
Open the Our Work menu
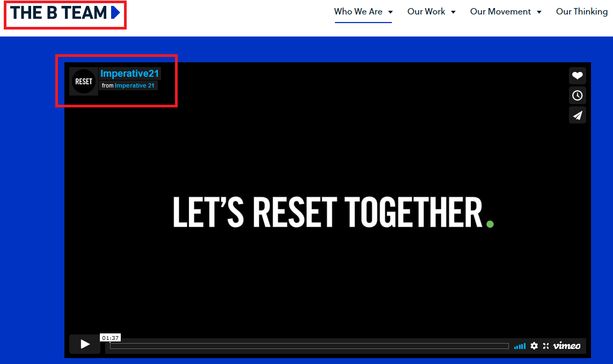click(426, 12)
